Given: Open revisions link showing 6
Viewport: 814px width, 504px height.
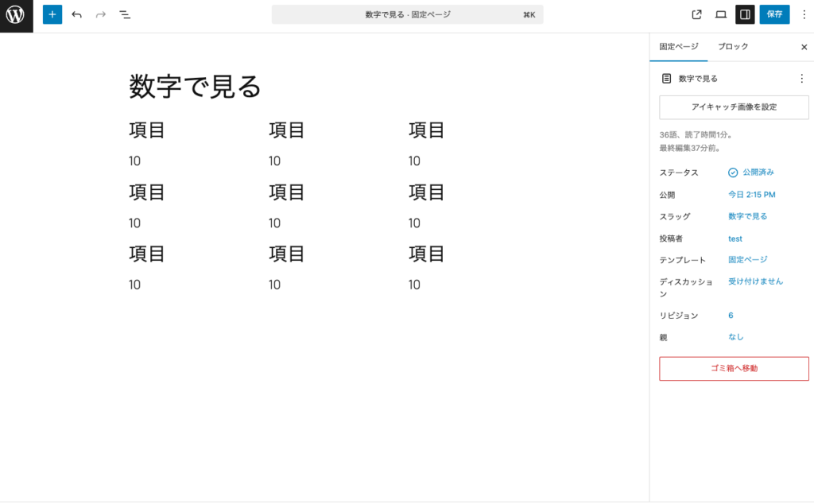Looking at the screenshot, I should point(731,316).
